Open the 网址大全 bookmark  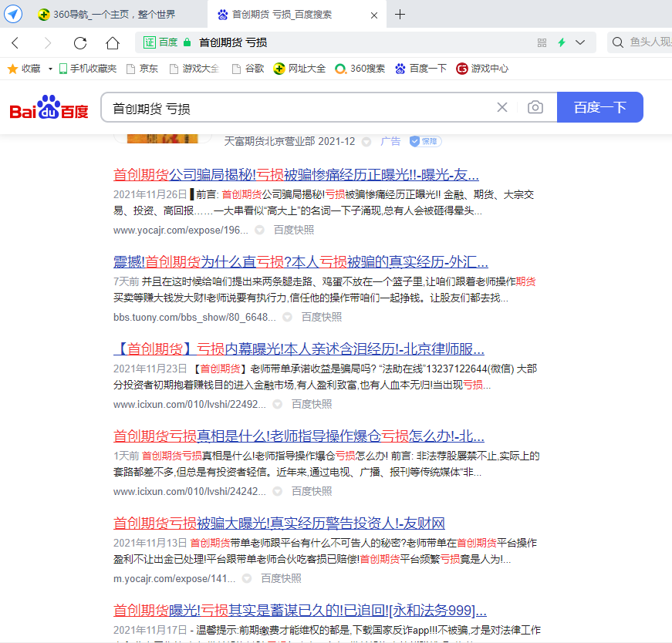point(299,69)
